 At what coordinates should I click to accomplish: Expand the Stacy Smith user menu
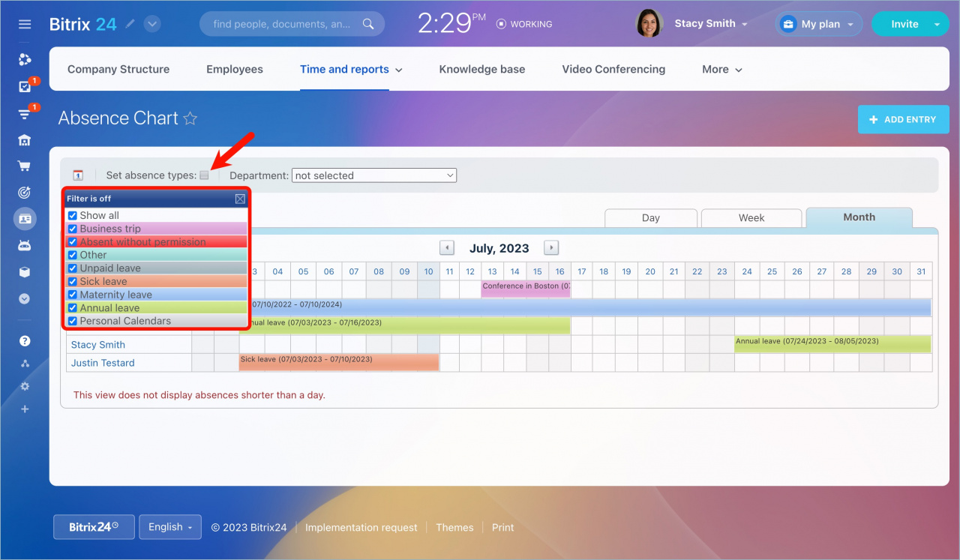711,24
